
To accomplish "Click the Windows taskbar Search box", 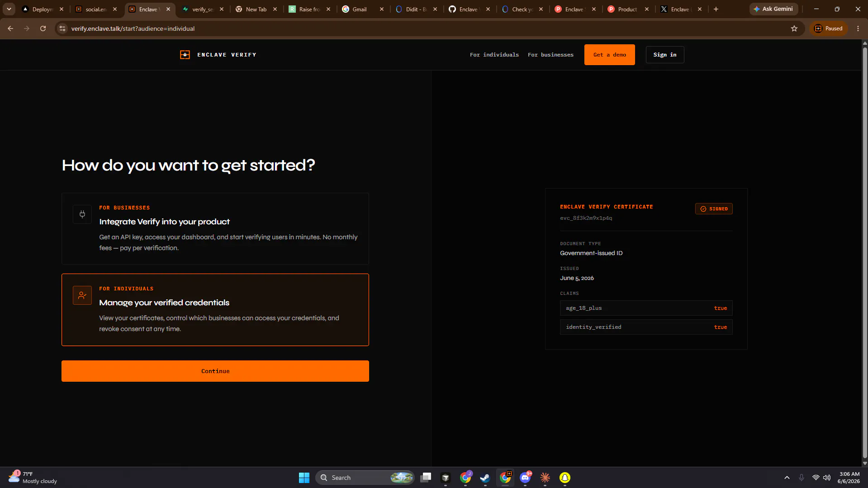I will pos(365,478).
